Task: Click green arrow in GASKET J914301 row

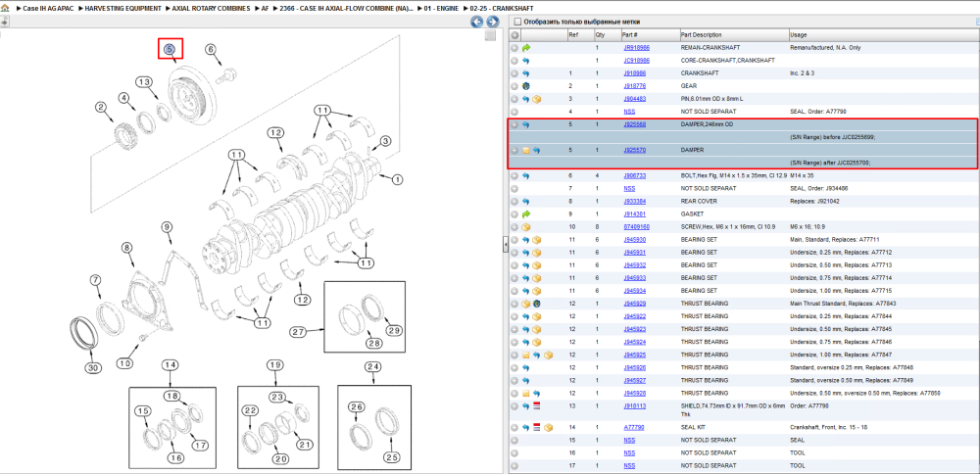Action: [525, 214]
